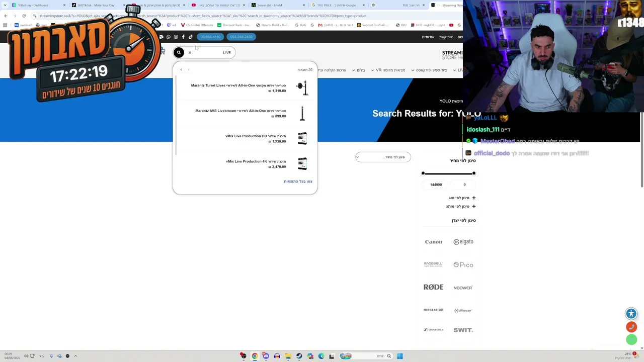This screenshot has width=644, height=362.
Task: Filter by Magewell brand logo
Action: point(433,264)
